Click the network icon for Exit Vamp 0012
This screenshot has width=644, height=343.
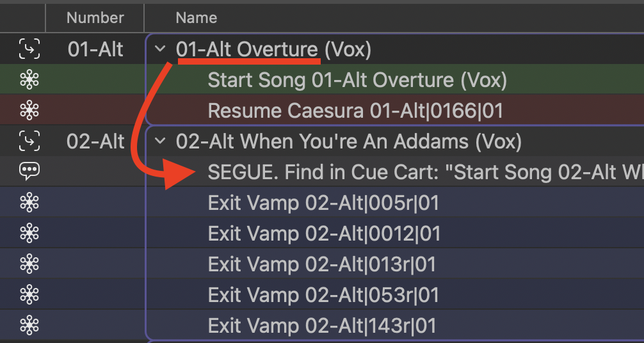coord(29,233)
